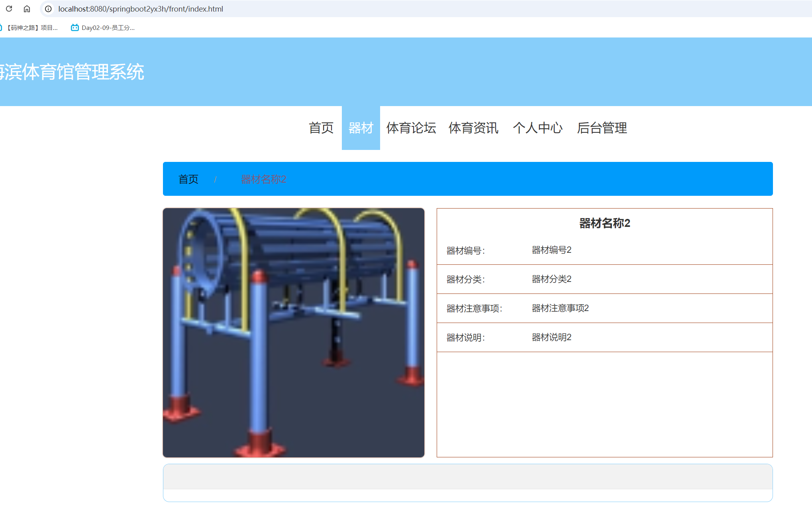Click the equipment photo on the detail page
This screenshot has height=512, width=812.
[x=294, y=333]
